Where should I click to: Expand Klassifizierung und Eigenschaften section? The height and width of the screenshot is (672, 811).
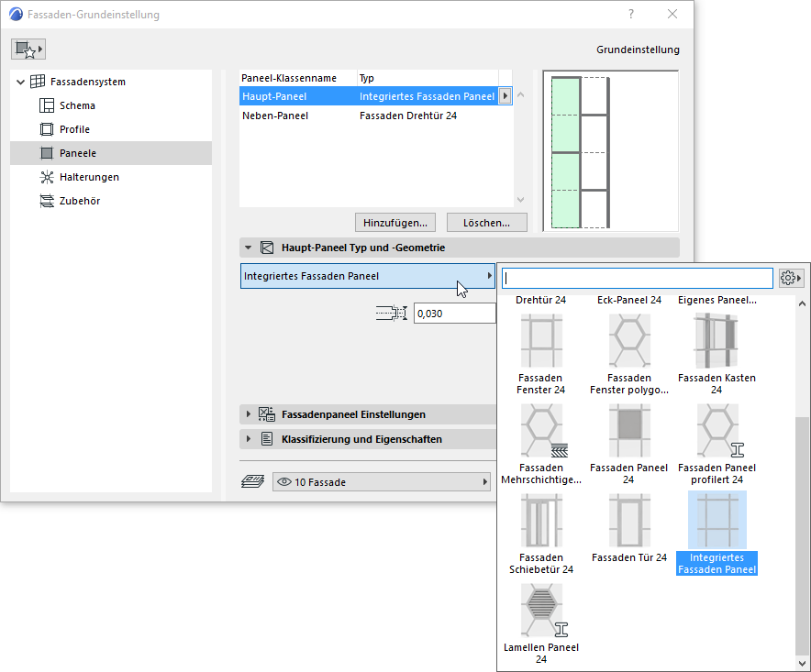[x=249, y=439]
